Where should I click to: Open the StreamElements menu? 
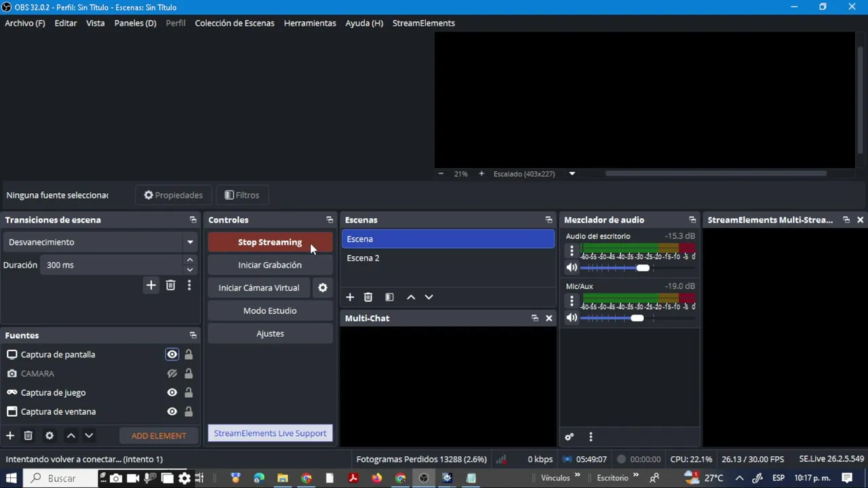424,23
